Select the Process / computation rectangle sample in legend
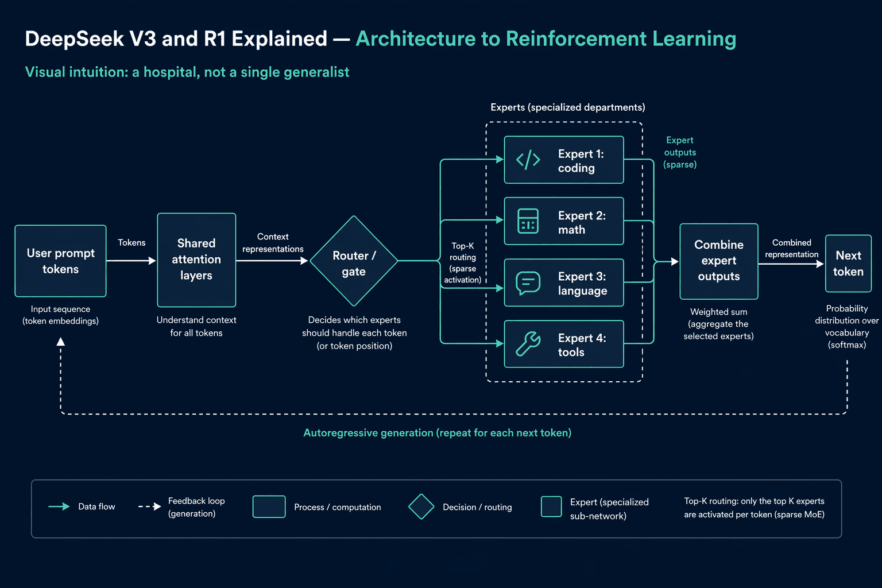Viewport: 882px width, 588px height. pyautogui.click(x=269, y=506)
